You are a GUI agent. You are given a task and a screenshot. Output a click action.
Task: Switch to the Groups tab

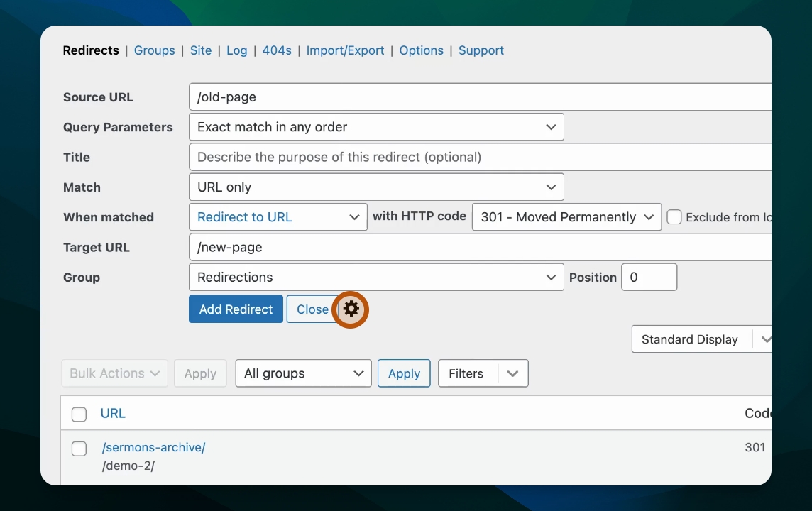pos(154,50)
